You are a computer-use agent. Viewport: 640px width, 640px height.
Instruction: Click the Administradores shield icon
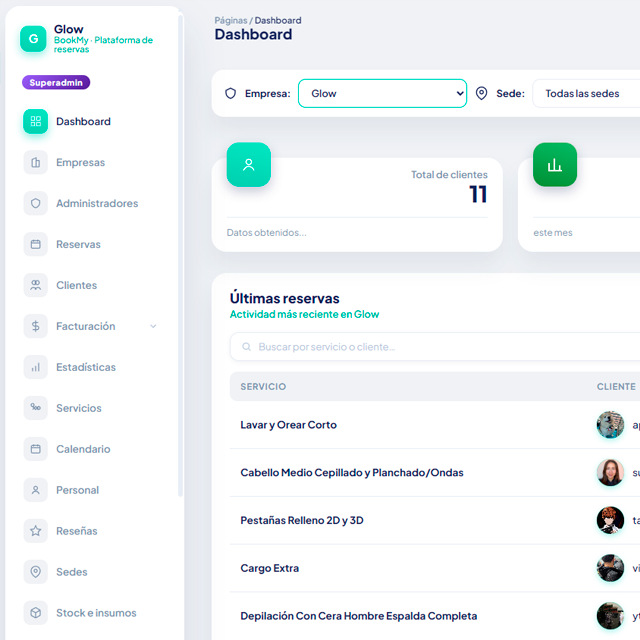click(36, 203)
